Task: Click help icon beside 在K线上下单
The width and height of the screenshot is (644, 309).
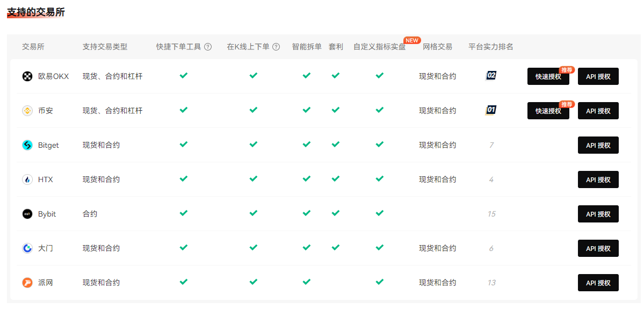Action: 276,47
